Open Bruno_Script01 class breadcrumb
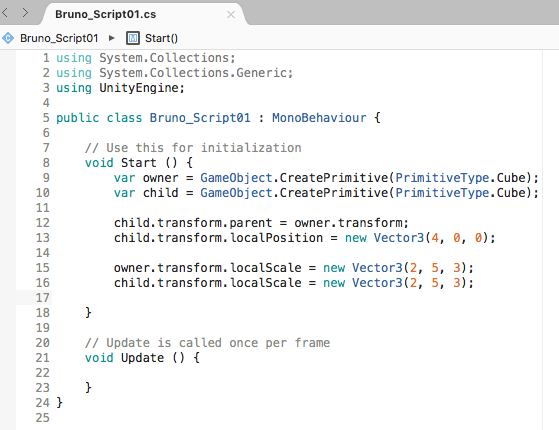Viewport: 559px width, 430px height. tap(59, 38)
